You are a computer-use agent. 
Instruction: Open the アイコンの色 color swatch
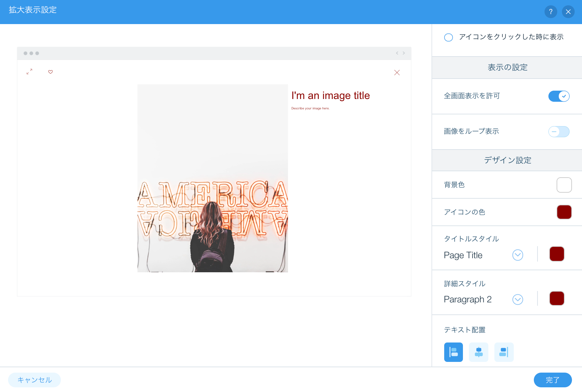click(x=564, y=212)
